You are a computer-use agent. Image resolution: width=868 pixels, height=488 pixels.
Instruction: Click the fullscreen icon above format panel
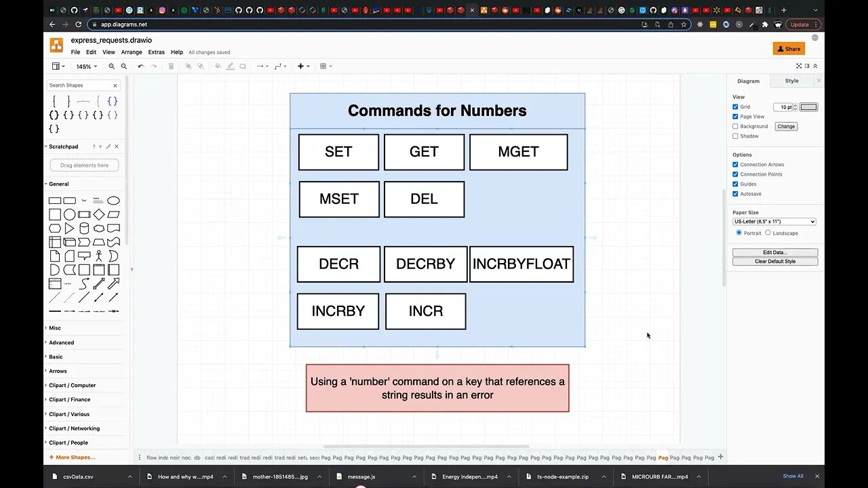pos(800,66)
